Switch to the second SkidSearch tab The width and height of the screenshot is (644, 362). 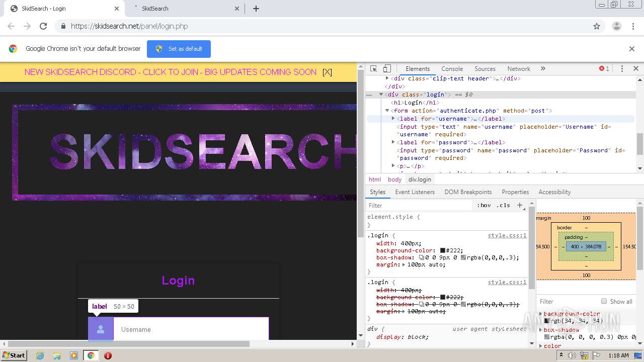(184, 9)
